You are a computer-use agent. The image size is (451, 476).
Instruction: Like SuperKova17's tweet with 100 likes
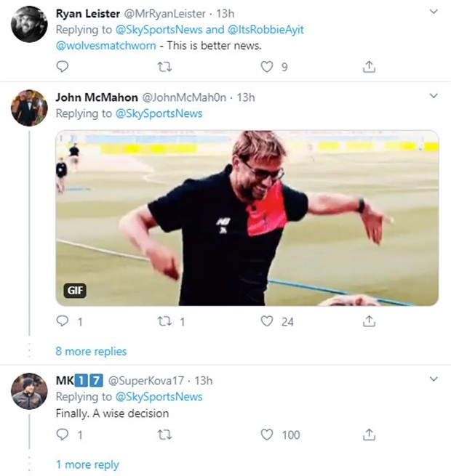267,435
